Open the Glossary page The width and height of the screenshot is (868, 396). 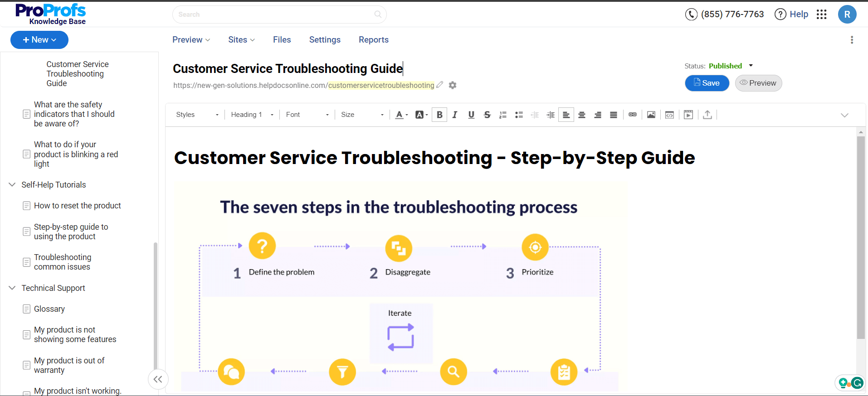(49, 309)
